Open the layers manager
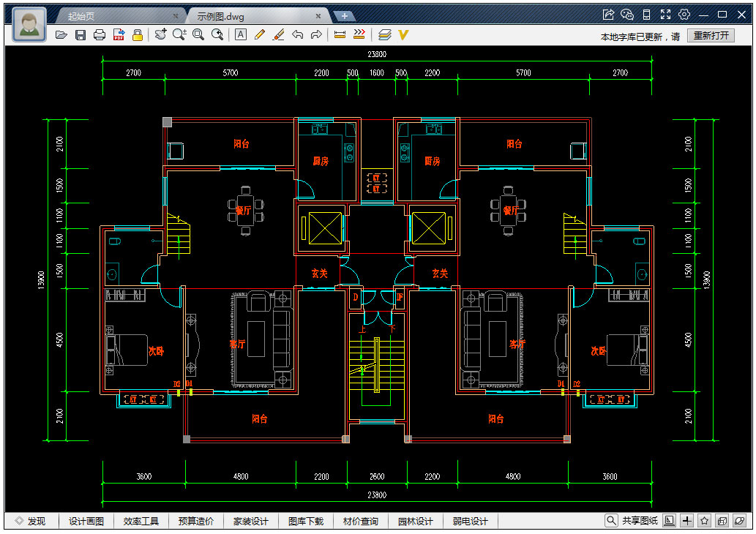 pyautogui.click(x=384, y=34)
